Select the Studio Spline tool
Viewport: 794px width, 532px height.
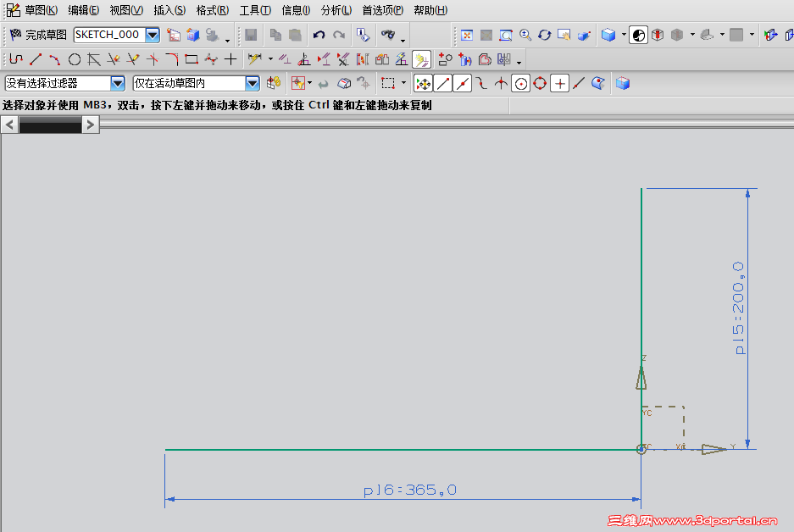tap(211, 60)
